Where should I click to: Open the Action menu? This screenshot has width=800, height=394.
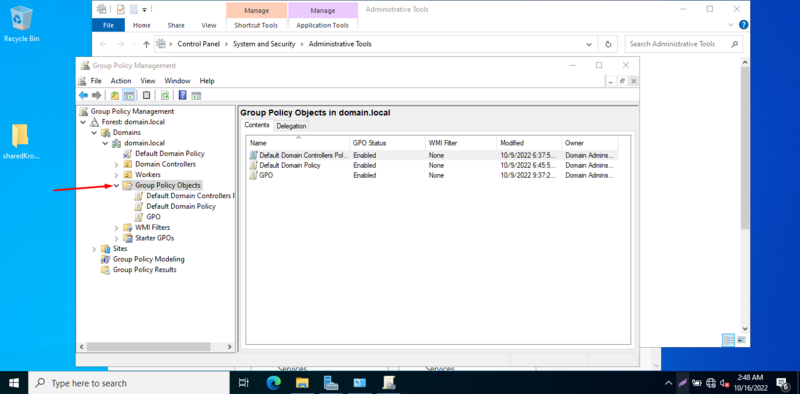121,81
